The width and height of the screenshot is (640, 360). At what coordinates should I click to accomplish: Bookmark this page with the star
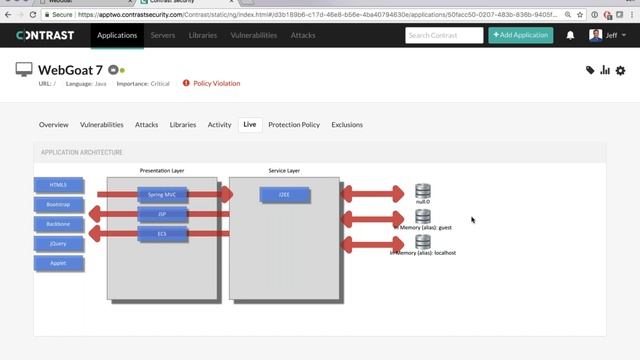coord(580,15)
